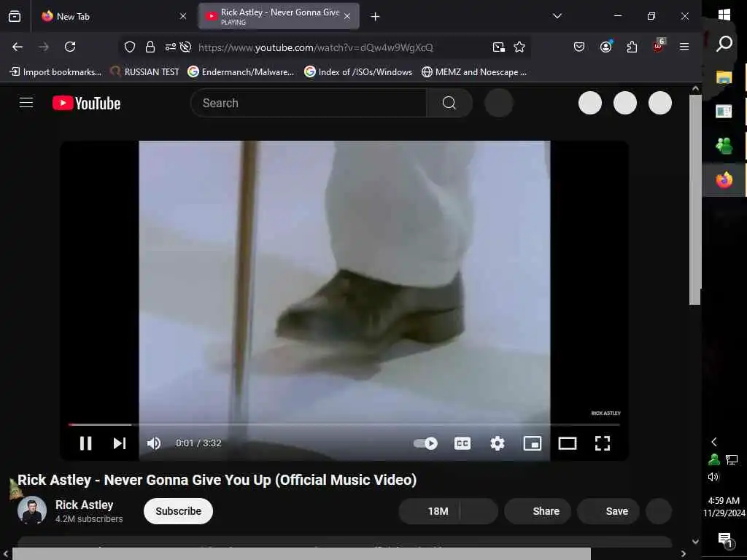
Task: Open the Windows Start button
Action: pos(724,15)
